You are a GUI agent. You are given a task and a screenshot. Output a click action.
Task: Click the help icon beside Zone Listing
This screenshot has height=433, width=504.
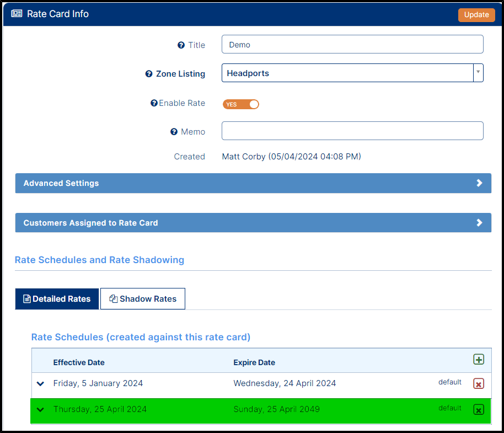tap(148, 74)
